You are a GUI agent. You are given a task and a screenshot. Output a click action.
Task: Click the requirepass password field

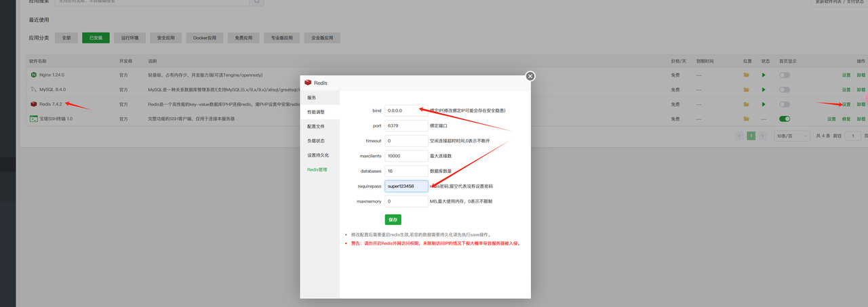406,186
